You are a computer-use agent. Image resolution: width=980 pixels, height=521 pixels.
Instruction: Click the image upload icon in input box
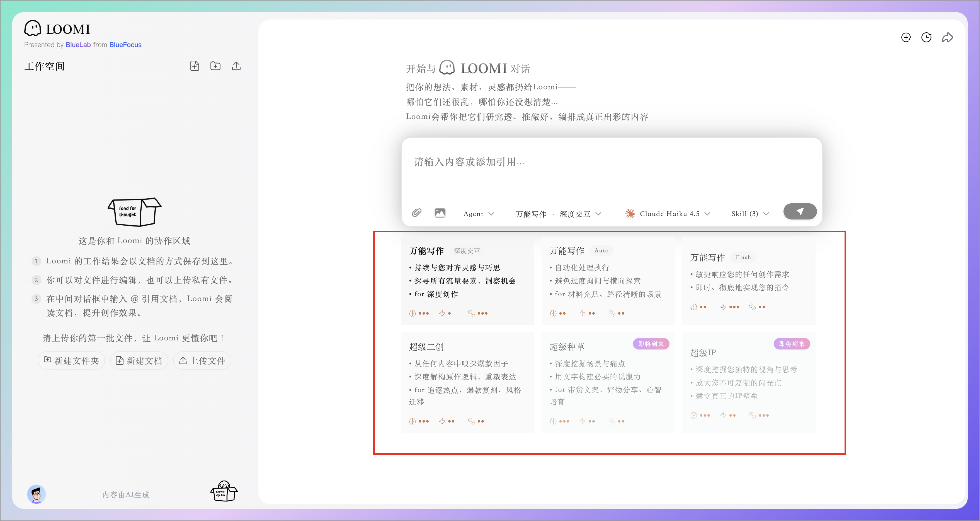pos(440,213)
